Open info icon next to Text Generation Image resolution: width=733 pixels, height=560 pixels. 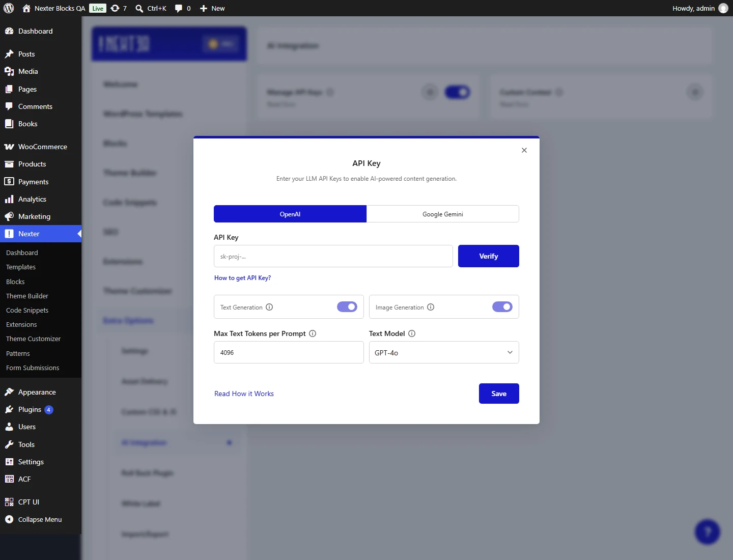click(269, 307)
